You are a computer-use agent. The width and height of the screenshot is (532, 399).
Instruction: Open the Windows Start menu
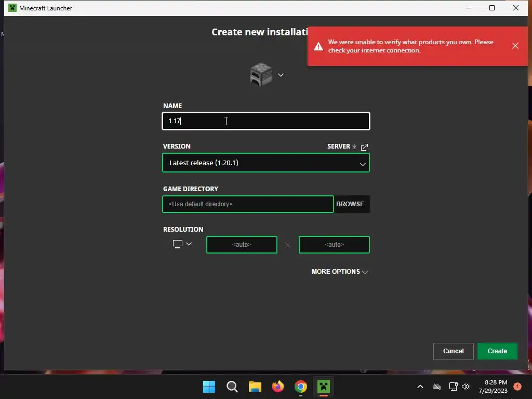209,387
